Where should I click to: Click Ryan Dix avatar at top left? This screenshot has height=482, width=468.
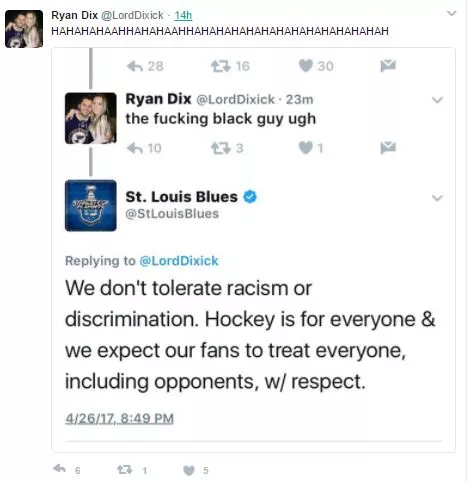[x=24, y=29]
